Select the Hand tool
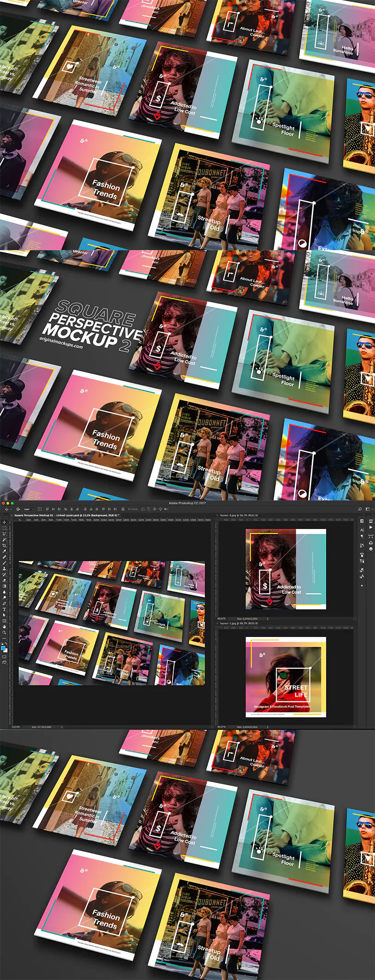Image resolution: width=375 pixels, height=980 pixels. [x=4, y=626]
